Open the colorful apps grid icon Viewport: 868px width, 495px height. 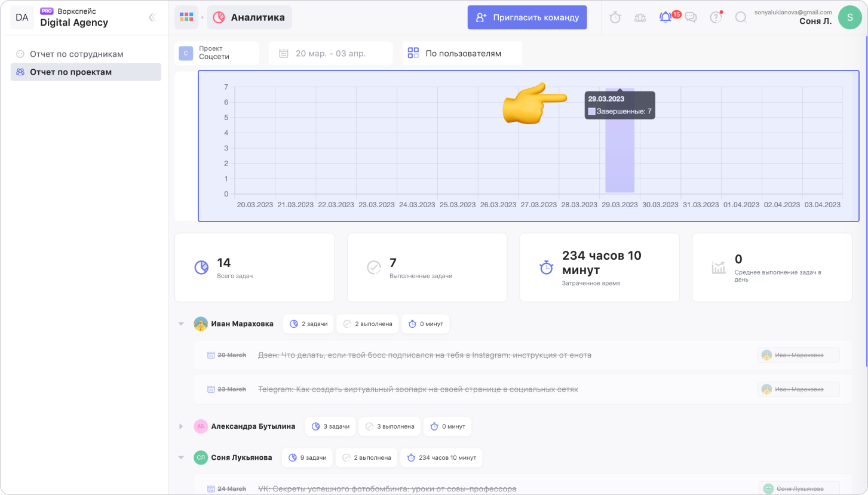(x=186, y=17)
